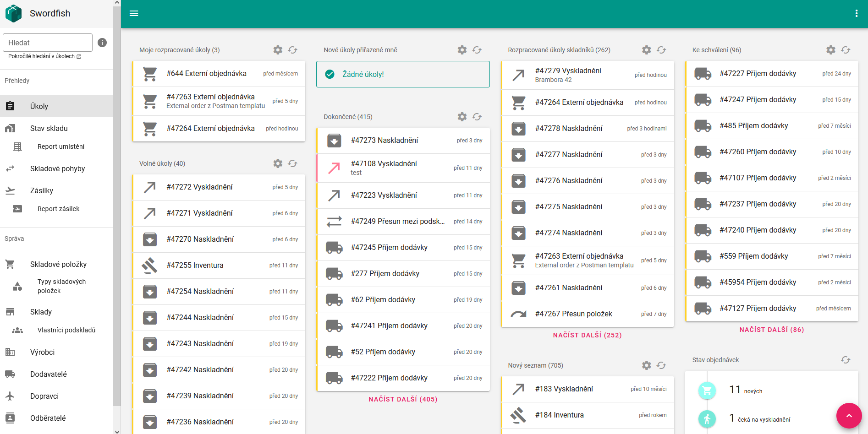
Task: Load more in Dokončené with Načíst další (405)
Action: coord(403,399)
